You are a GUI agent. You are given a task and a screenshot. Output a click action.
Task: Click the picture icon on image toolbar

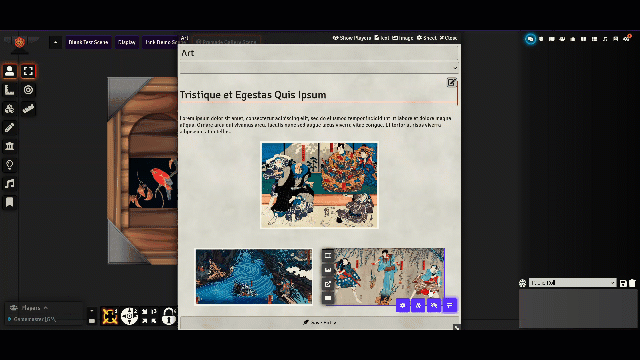328,270
